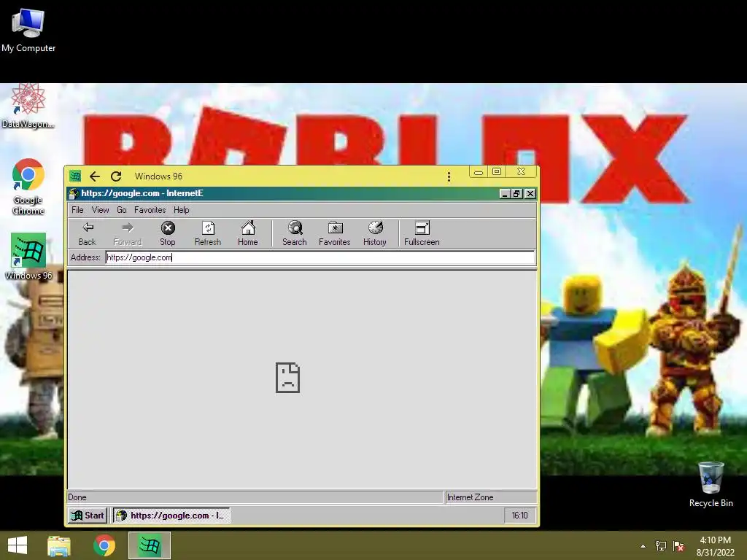Open Search from the InternetE toolbar
The image size is (747, 560).
click(x=295, y=233)
